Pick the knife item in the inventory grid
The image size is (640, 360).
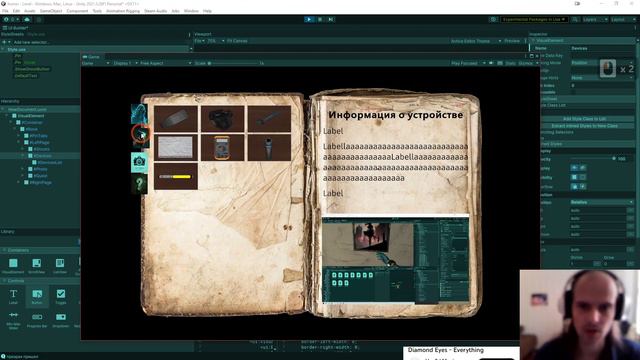(x=176, y=119)
